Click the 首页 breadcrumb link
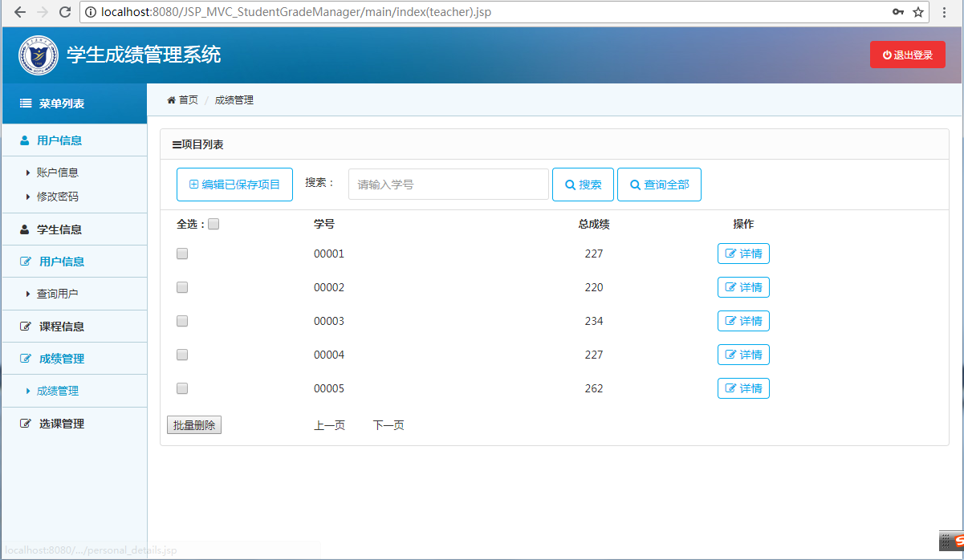 coord(188,99)
